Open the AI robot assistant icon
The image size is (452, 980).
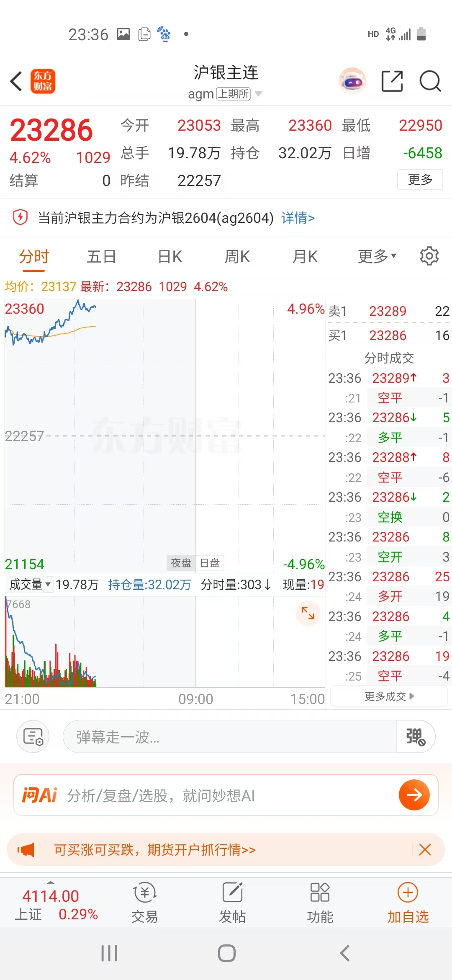352,81
